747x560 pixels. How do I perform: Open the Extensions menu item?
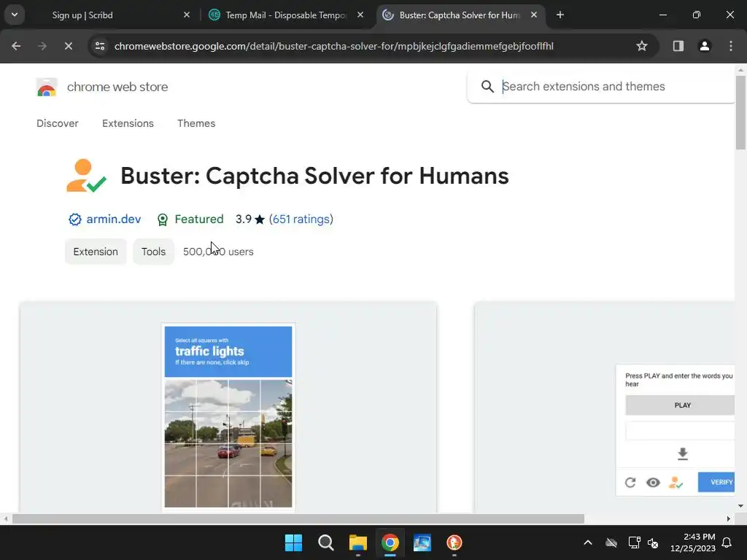[128, 123]
